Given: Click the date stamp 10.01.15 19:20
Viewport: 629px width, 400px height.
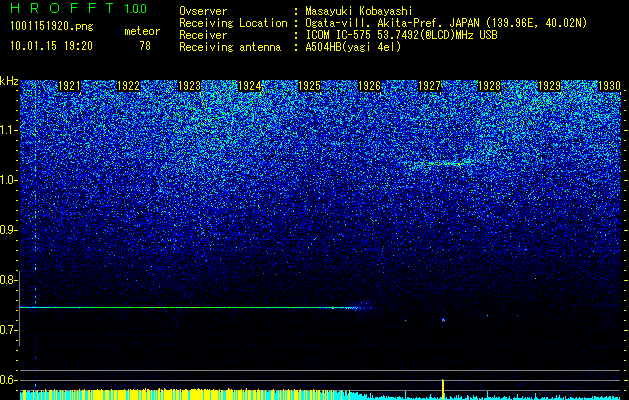Looking at the screenshot, I should (51, 46).
